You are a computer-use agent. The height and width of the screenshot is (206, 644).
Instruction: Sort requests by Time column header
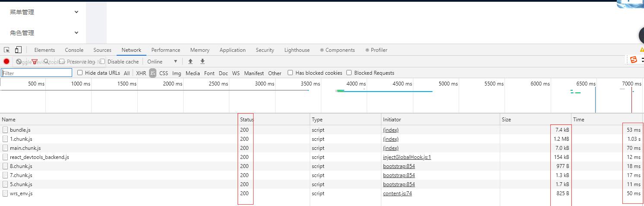[x=607, y=120]
